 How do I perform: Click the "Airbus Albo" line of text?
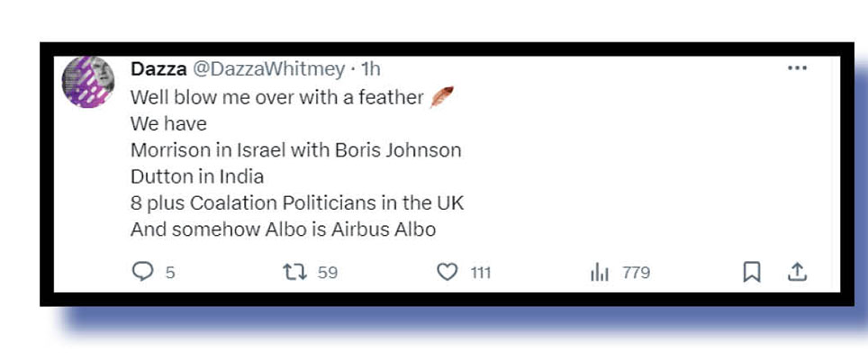[283, 229]
